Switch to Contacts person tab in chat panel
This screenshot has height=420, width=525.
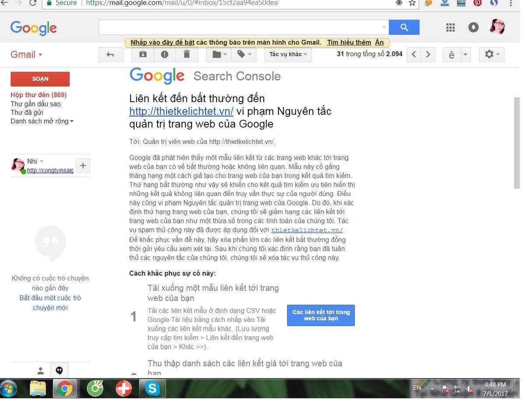tap(41, 371)
